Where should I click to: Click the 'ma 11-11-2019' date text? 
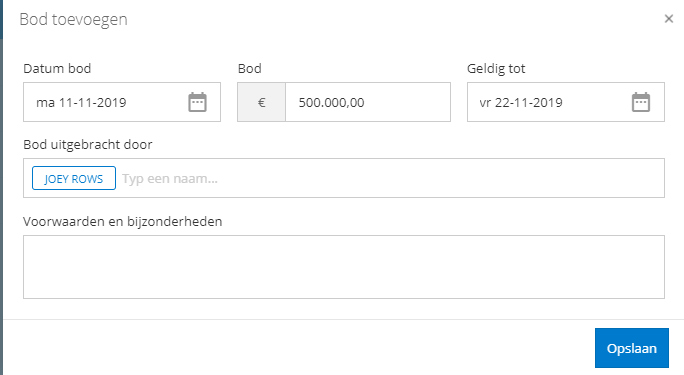point(81,102)
